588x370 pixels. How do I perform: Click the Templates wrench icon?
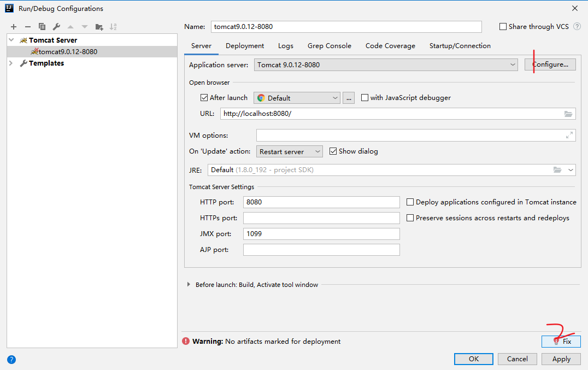(23, 63)
